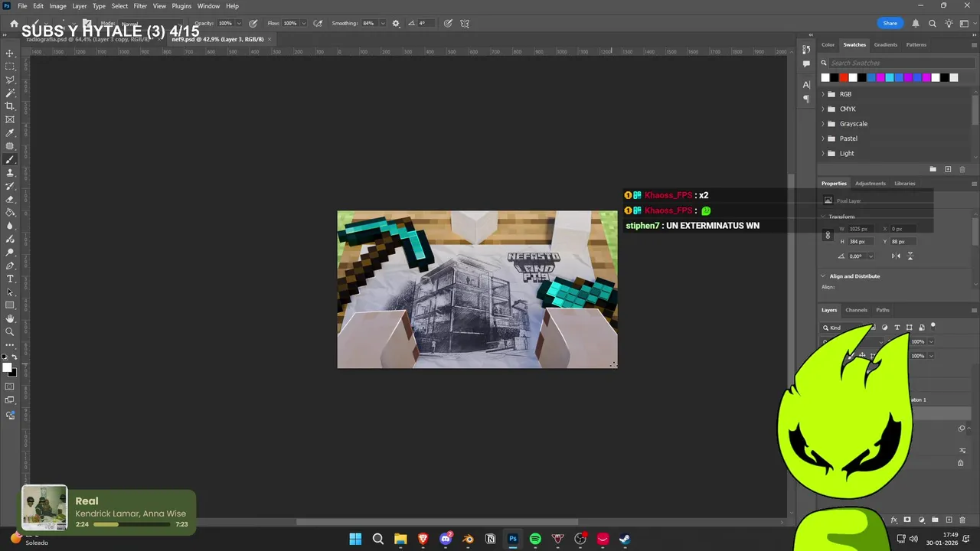The image size is (980, 551).
Task: Select the Rectangular Marquee tool
Action: click(10, 67)
